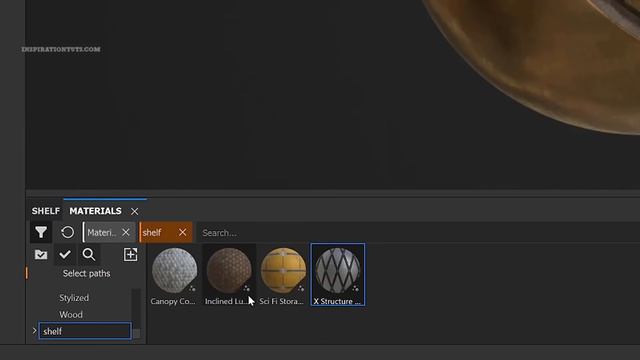The width and height of the screenshot is (640, 360).
Task: Select the Wood path
Action: coord(71,315)
